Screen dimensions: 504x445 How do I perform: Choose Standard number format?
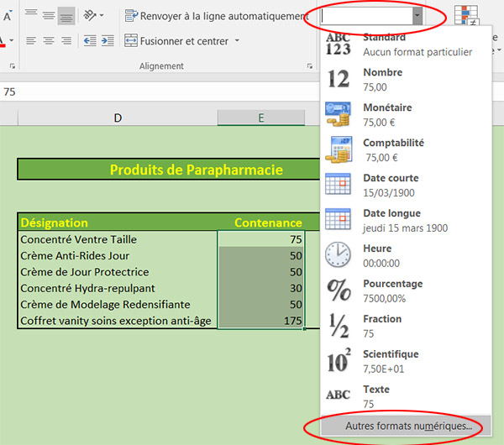(406, 44)
